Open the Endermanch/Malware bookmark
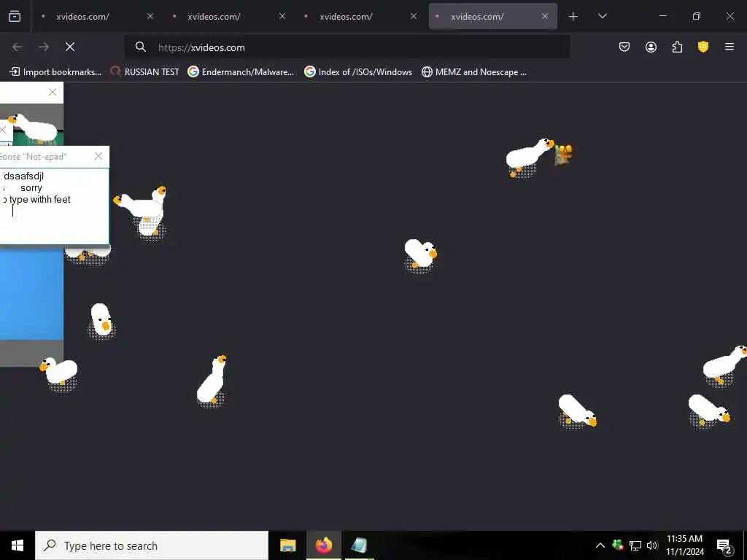The width and height of the screenshot is (747, 560). click(x=241, y=72)
